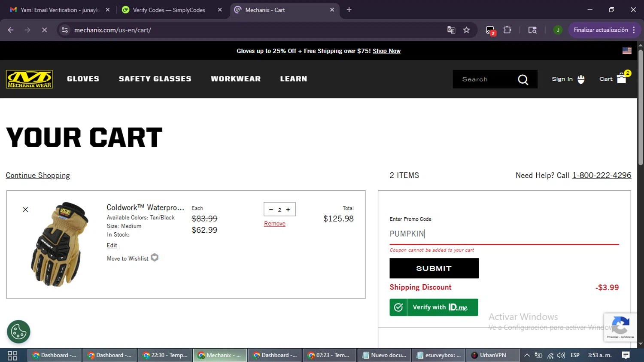Click the reCAPTCHA badge
This screenshot has height=362, width=644.
coord(620,327)
